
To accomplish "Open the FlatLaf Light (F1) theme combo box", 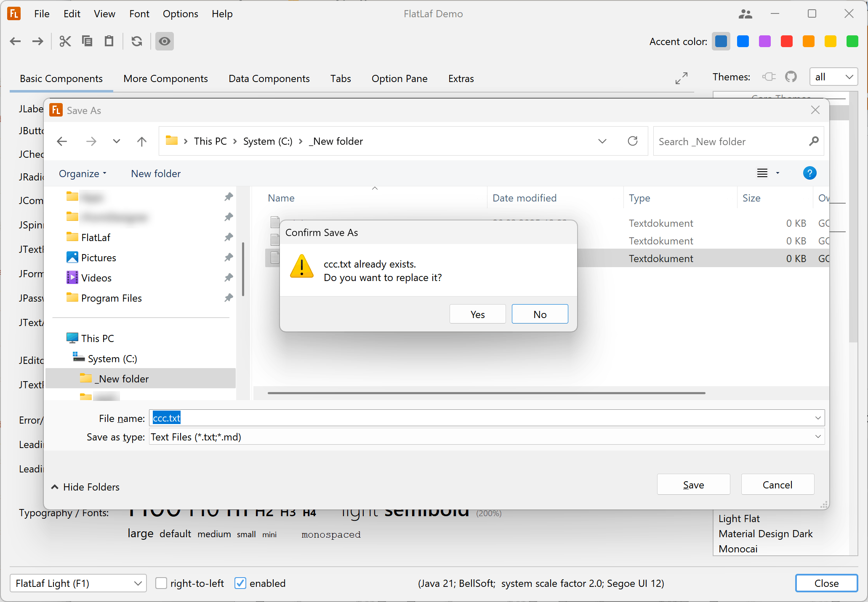I will 78,583.
